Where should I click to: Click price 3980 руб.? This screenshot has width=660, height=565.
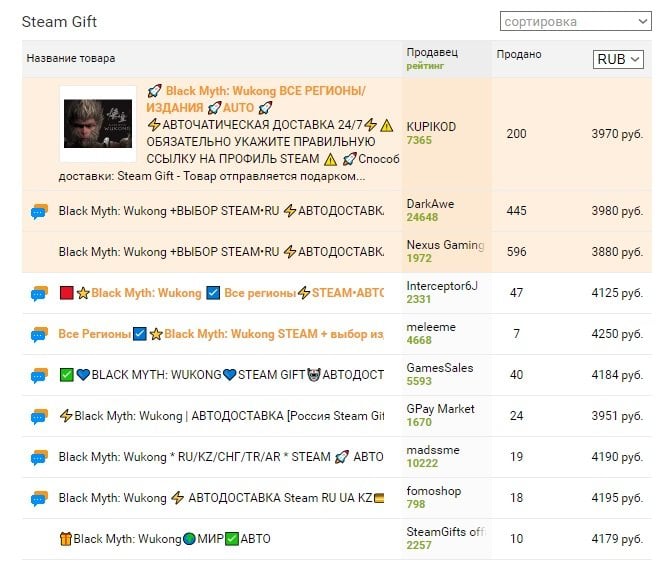pyautogui.click(x=617, y=211)
